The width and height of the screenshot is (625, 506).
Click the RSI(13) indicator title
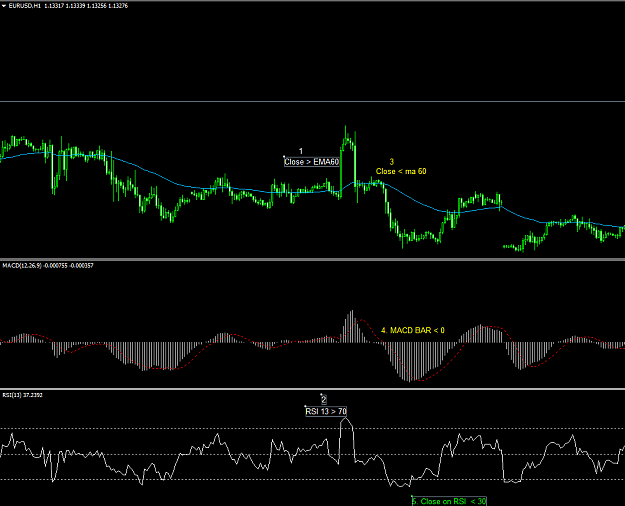23,395
